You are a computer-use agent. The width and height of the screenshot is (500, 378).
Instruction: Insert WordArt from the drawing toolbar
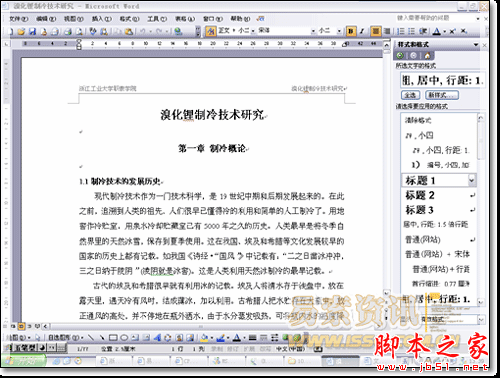[157, 338]
